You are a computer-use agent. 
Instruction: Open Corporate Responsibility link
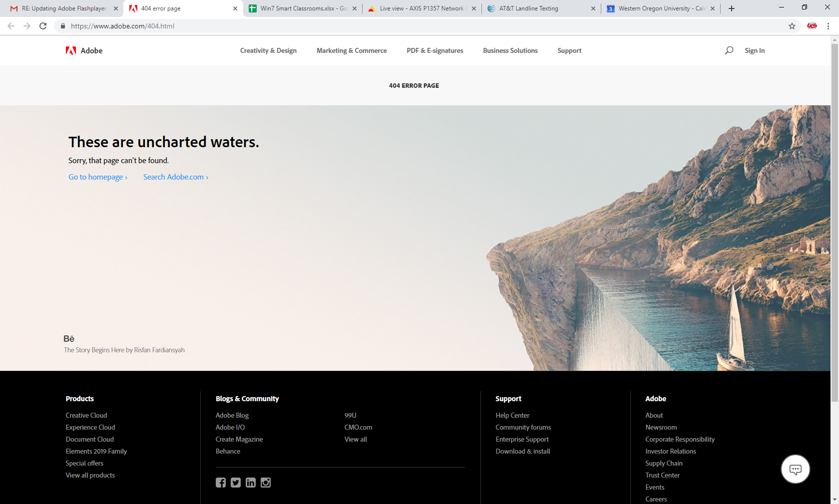point(680,439)
